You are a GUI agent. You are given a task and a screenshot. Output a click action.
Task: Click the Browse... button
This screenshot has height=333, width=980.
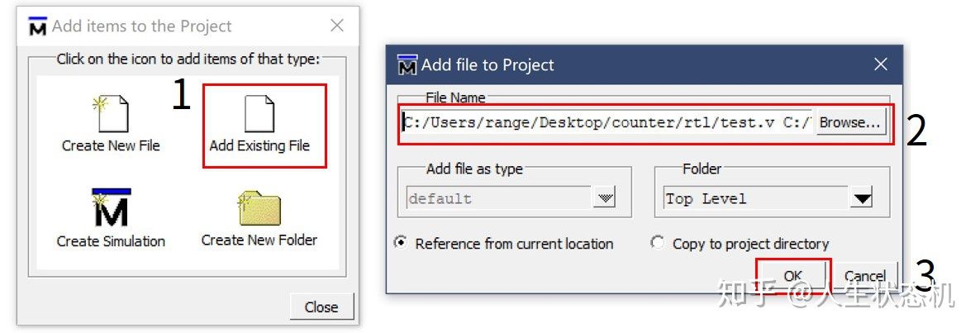coord(849,122)
